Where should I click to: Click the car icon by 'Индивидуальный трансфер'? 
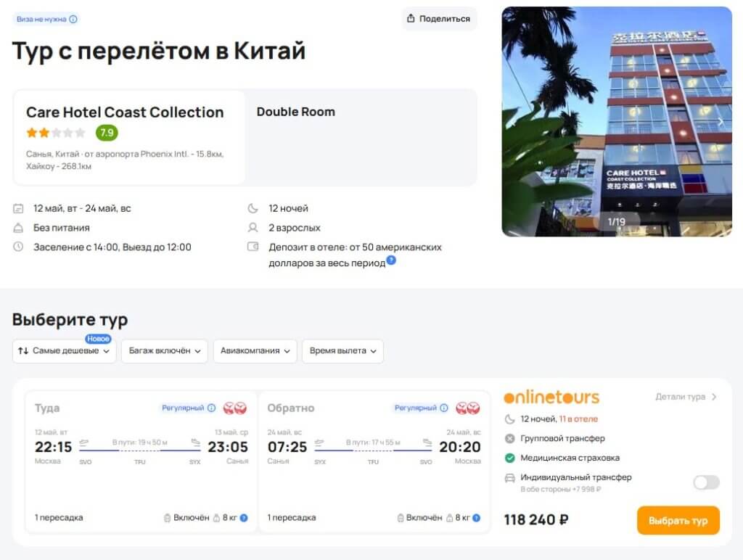click(x=509, y=477)
